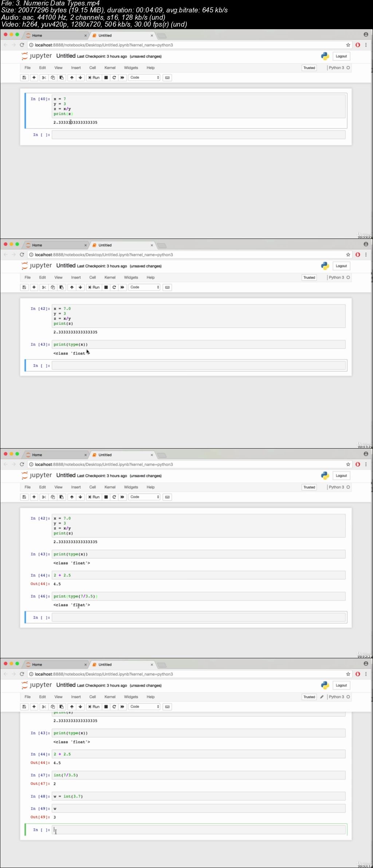Screen dimensions: 373x868
Task: Close Untitled browser tab in In [49] frame
Action: tap(152, 664)
